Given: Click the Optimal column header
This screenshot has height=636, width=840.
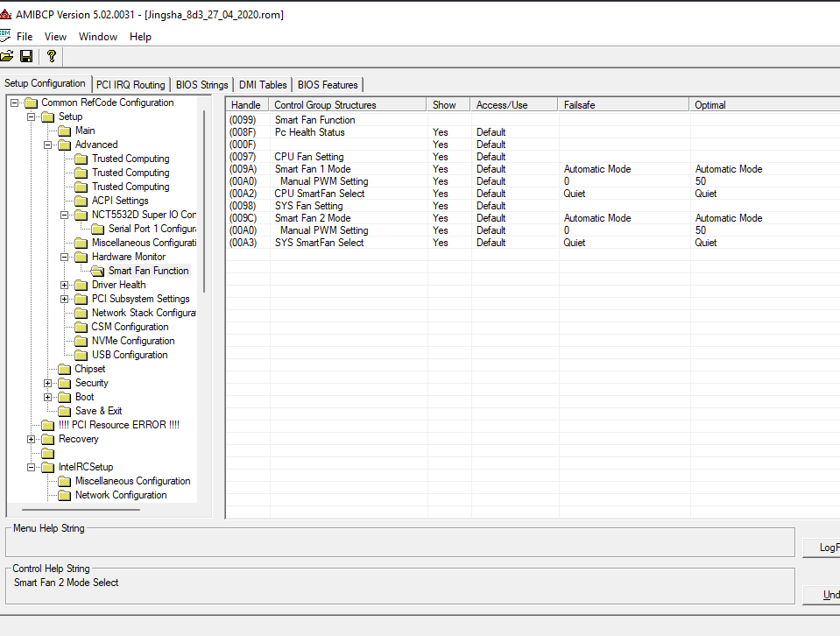Looking at the screenshot, I should pyautogui.click(x=765, y=105).
